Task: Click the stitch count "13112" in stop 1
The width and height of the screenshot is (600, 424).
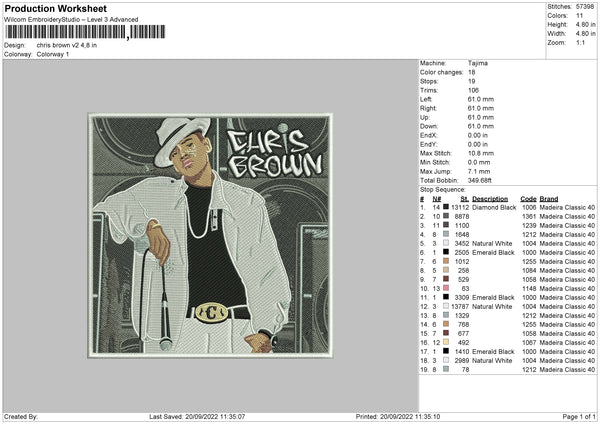Action: coord(460,207)
